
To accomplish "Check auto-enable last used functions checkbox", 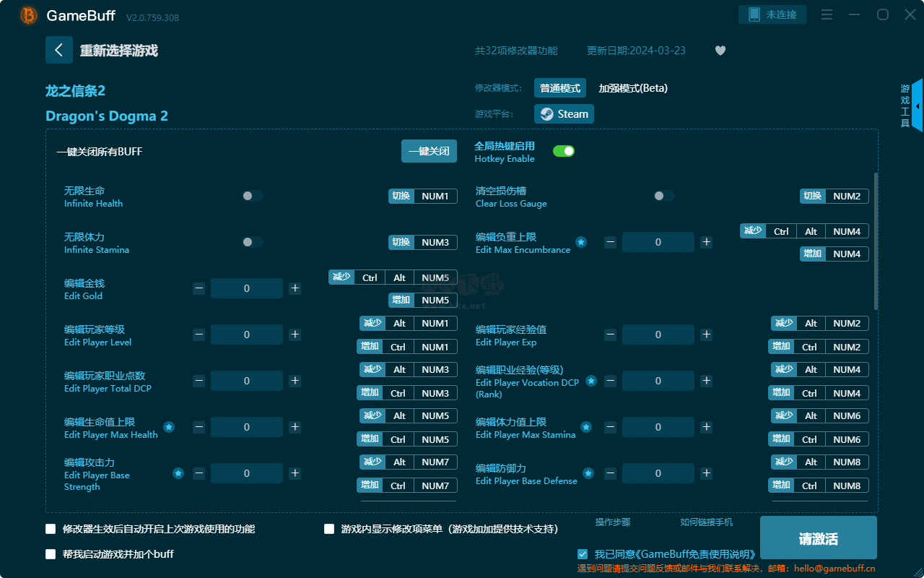I will pos(51,529).
